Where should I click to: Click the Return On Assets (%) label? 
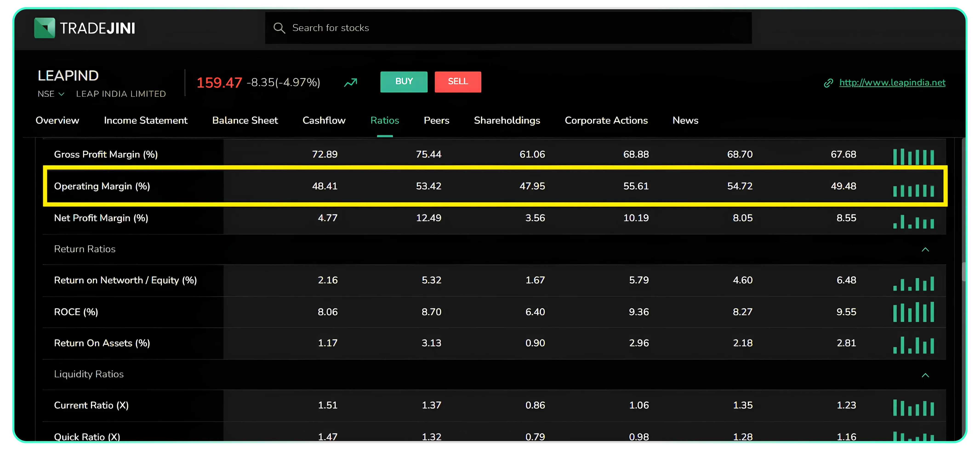[102, 343]
